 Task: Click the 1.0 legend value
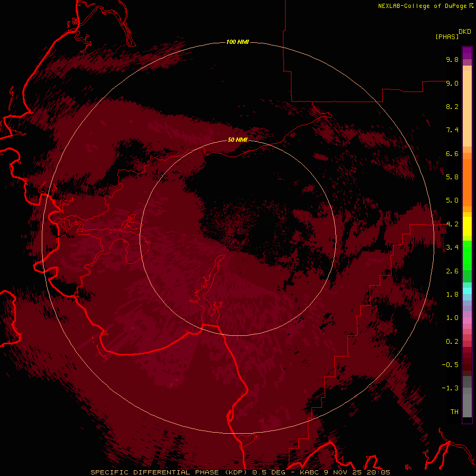pos(452,318)
